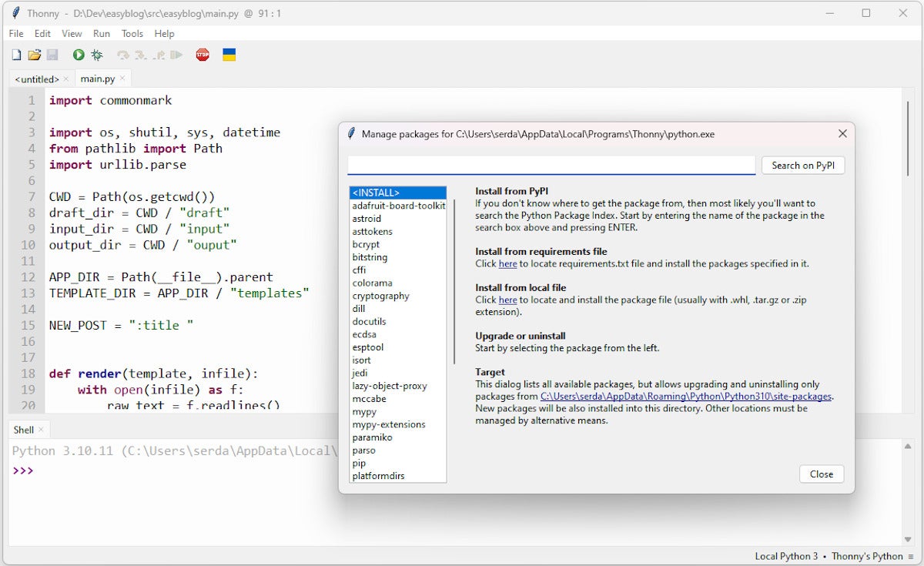Select the colorama package
This screenshot has width=924, height=566.
(x=397, y=283)
